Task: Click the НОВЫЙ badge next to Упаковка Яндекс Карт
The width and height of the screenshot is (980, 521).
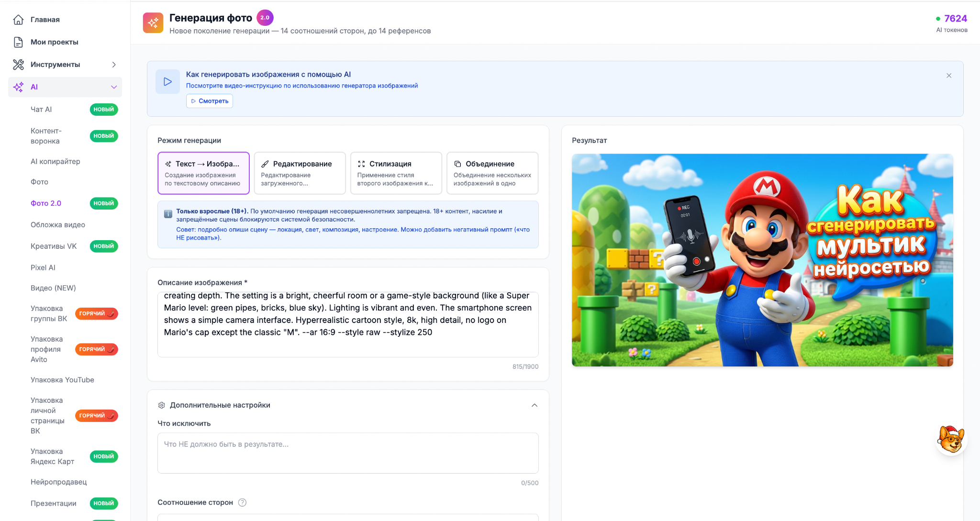Action: tap(104, 456)
